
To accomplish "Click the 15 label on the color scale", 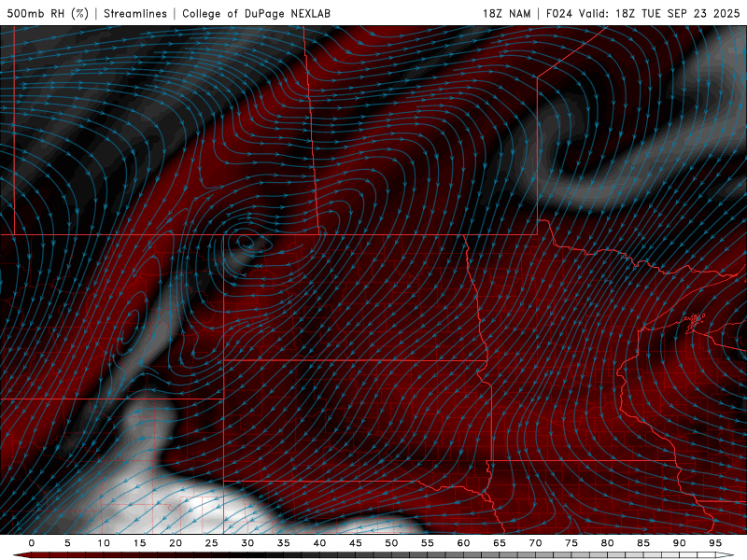I will coord(139,543).
